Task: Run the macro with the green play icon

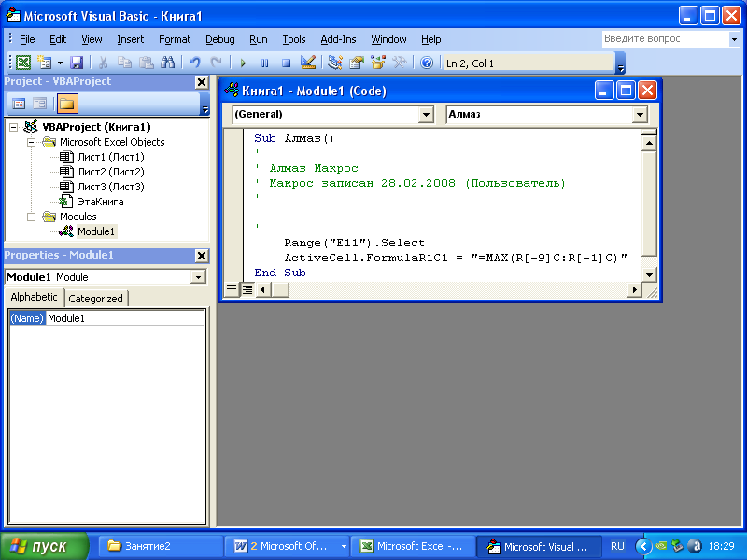Action: (243, 63)
